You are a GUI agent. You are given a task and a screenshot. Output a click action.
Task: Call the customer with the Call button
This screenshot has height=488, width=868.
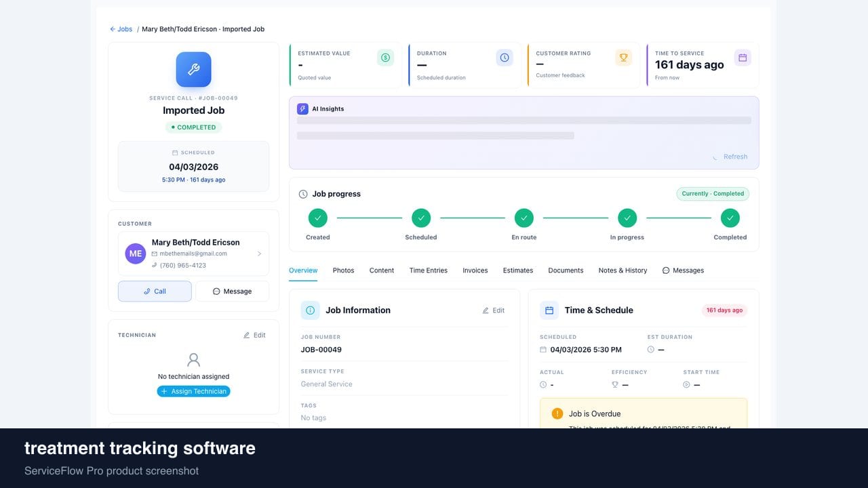(x=155, y=291)
